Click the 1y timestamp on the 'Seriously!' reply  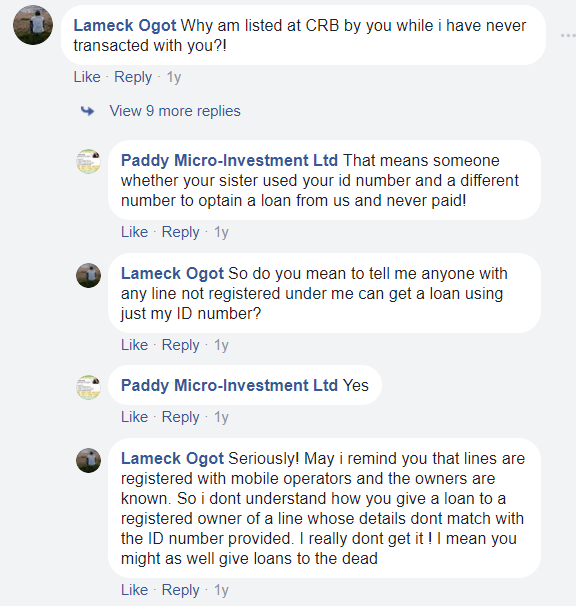(x=222, y=590)
